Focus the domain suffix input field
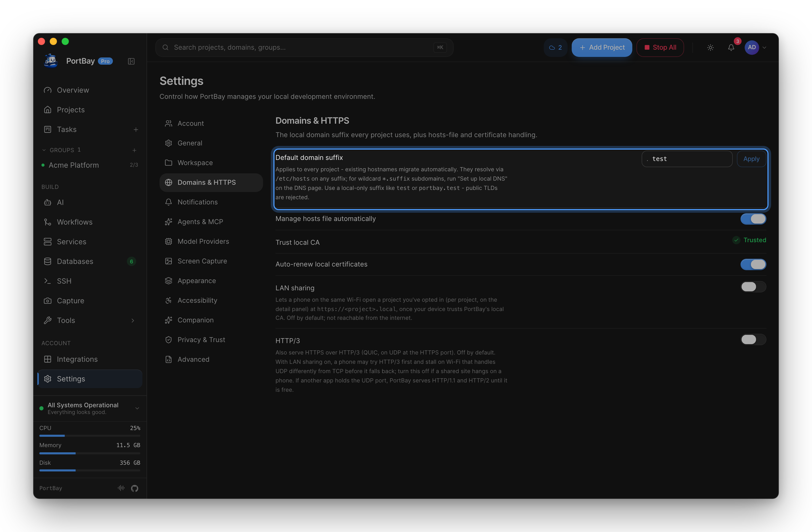The width and height of the screenshot is (812, 532). coord(687,159)
